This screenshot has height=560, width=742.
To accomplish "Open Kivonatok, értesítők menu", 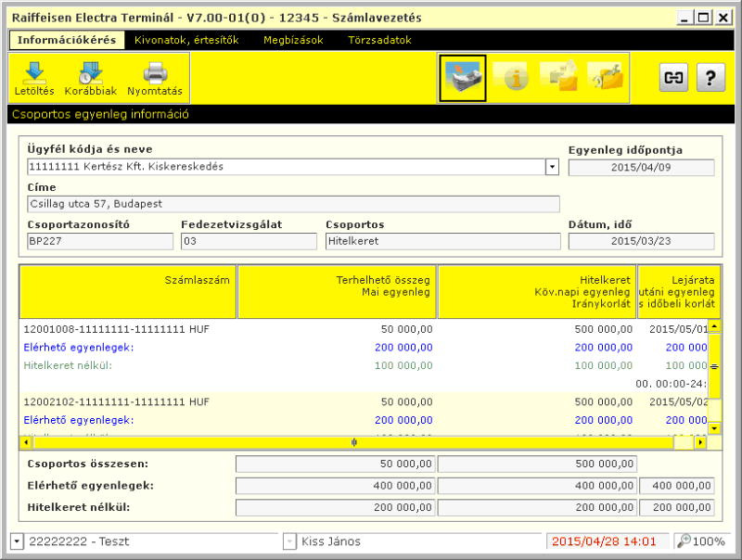I will [186, 40].
